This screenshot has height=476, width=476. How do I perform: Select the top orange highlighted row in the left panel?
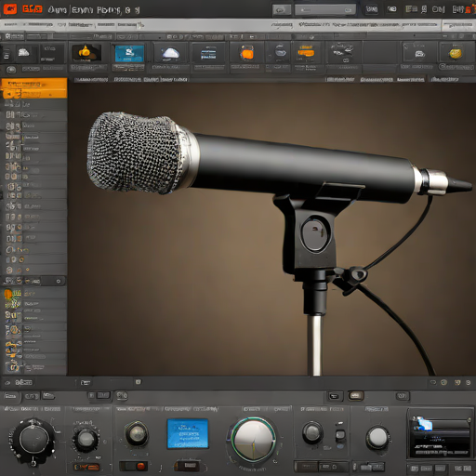pos(34,84)
